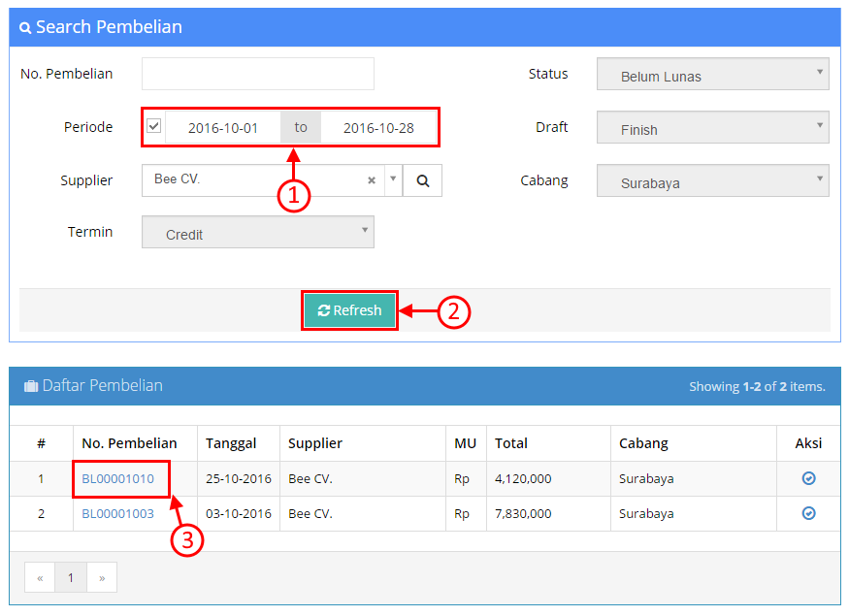Open purchase BL00001010 link
Screen dimensions: 849x616
coord(117,478)
